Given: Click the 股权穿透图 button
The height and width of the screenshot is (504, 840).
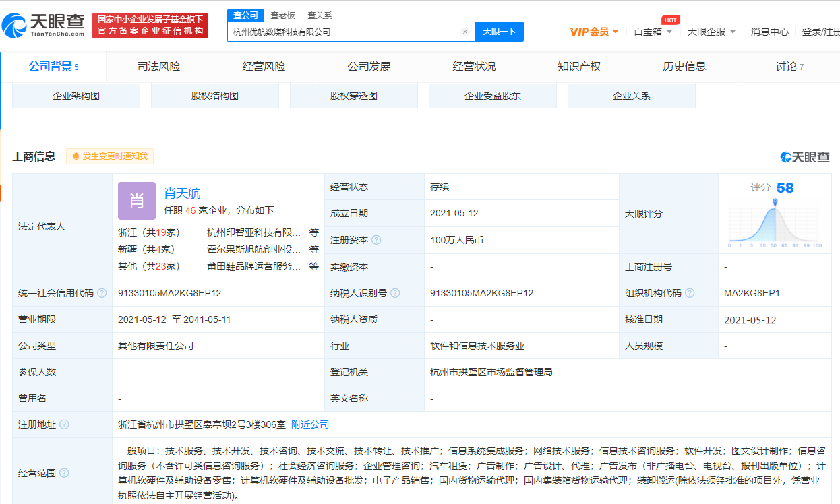Looking at the screenshot, I should 354,96.
